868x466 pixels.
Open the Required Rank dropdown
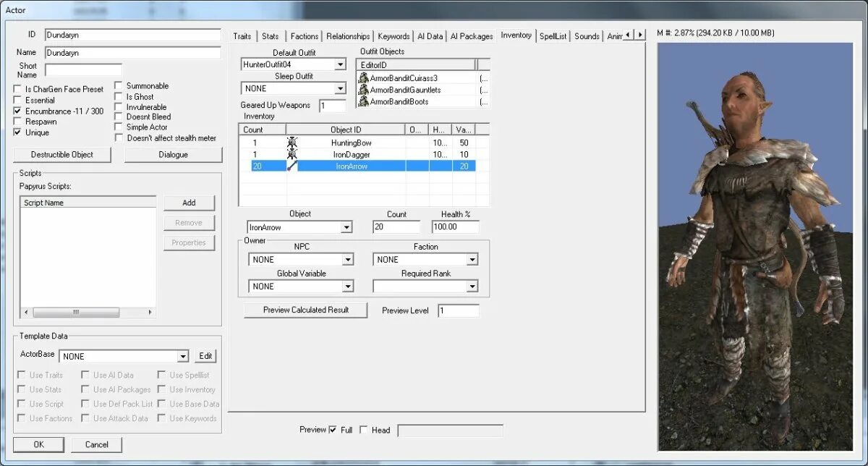(x=472, y=287)
